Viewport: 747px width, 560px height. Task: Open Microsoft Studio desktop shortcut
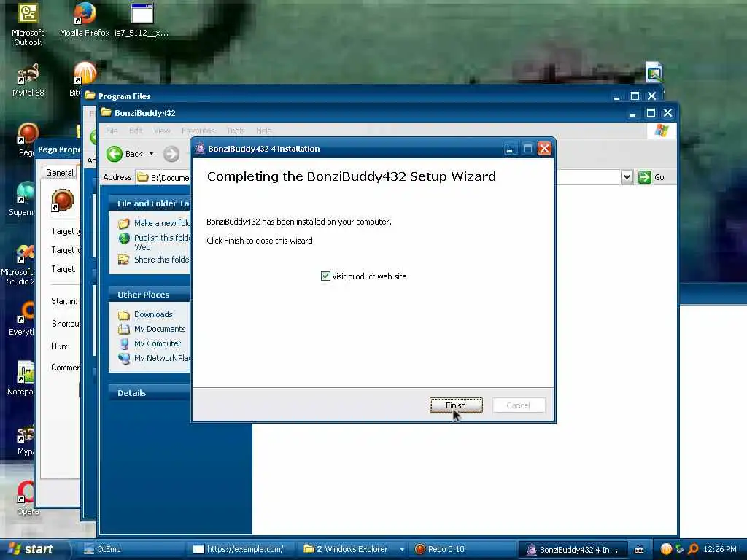coord(19,264)
